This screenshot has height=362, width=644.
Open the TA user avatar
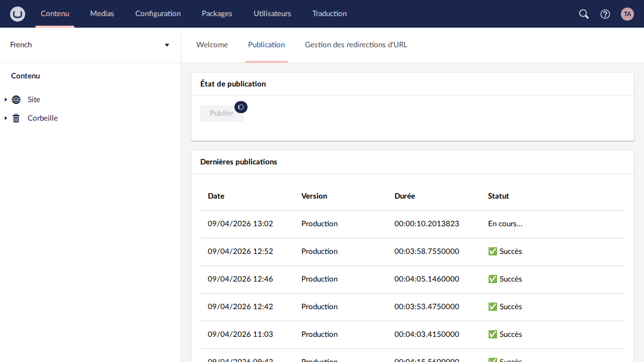pyautogui.click(x=627, y=14)
